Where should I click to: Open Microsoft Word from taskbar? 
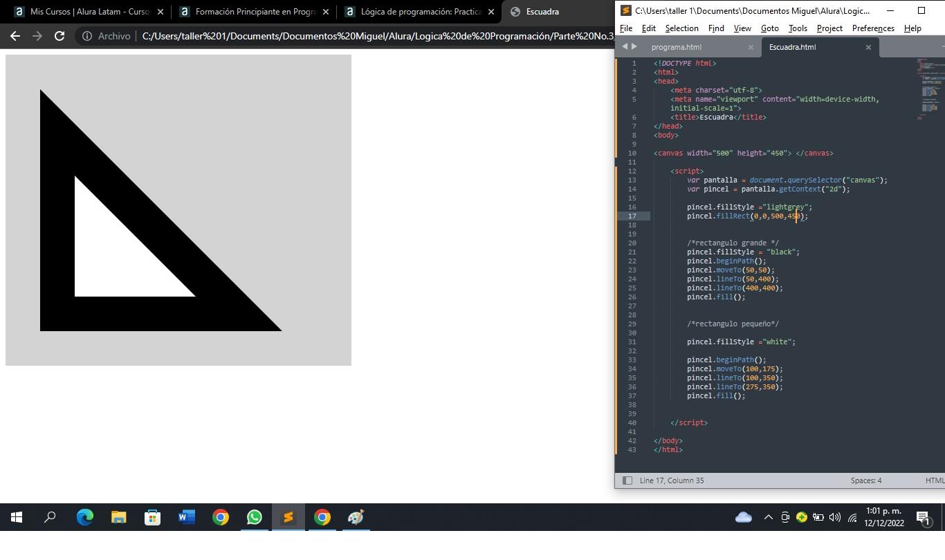186,517
